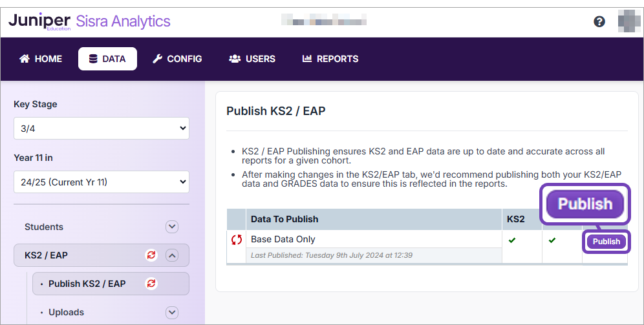Click the red sync icon beside Base Data Only
644x325 pixels.
coord(237,240)
